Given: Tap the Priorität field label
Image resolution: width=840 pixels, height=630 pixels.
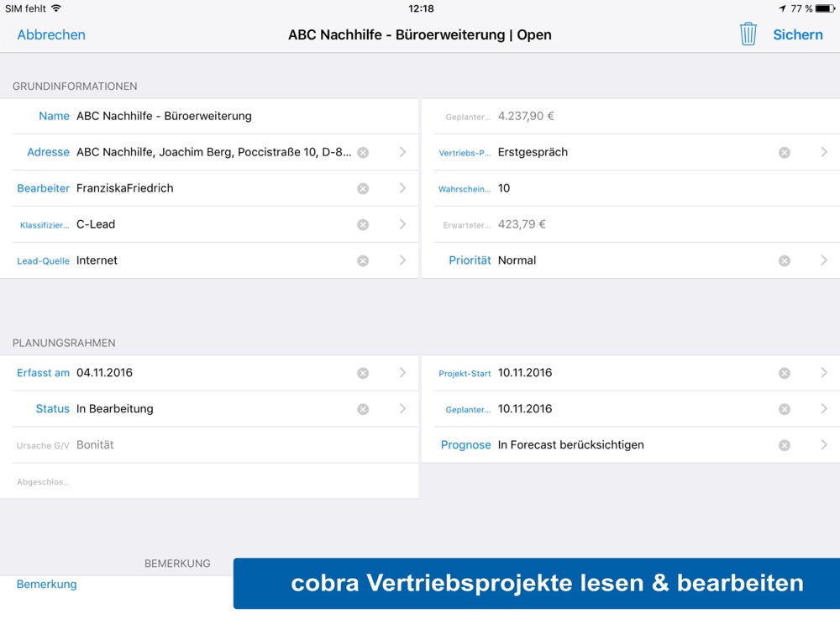Looking at the screenshot, I should 470,260.
